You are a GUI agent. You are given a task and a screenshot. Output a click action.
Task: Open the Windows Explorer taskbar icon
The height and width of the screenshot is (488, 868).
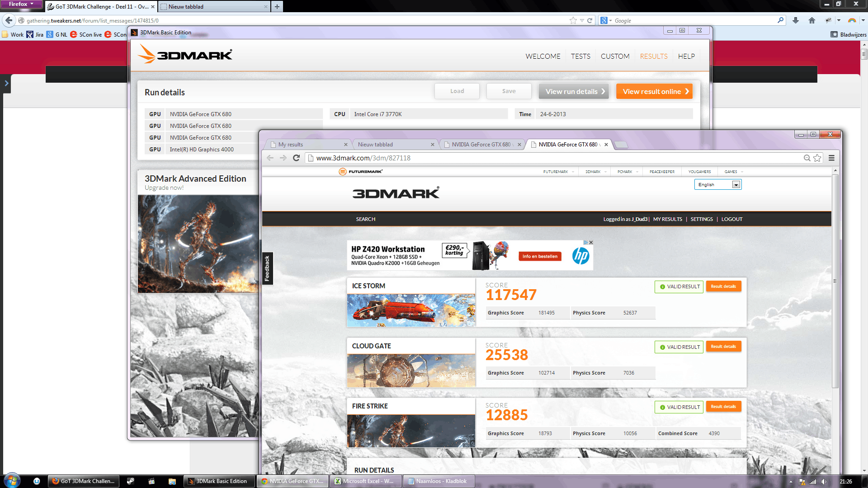(172, 481)
